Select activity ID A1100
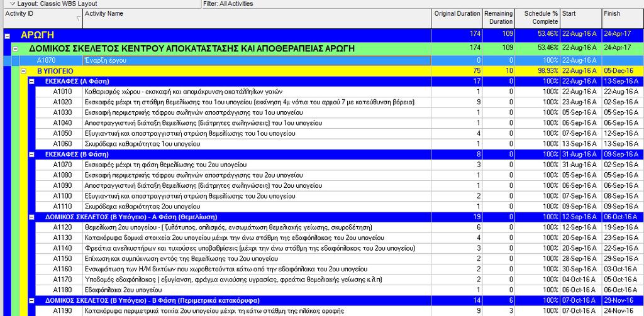This screenshot has height=316, width=644. (x=62, y=196)
